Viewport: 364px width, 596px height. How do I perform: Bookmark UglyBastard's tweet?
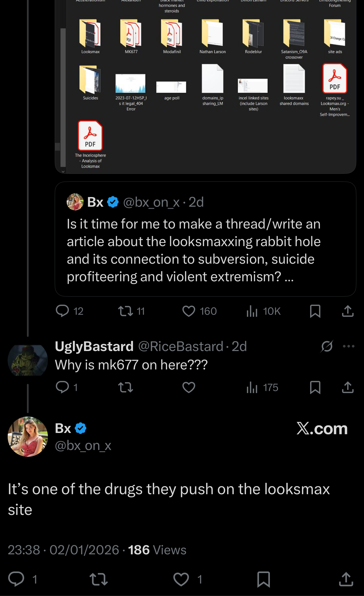(315, 387)
